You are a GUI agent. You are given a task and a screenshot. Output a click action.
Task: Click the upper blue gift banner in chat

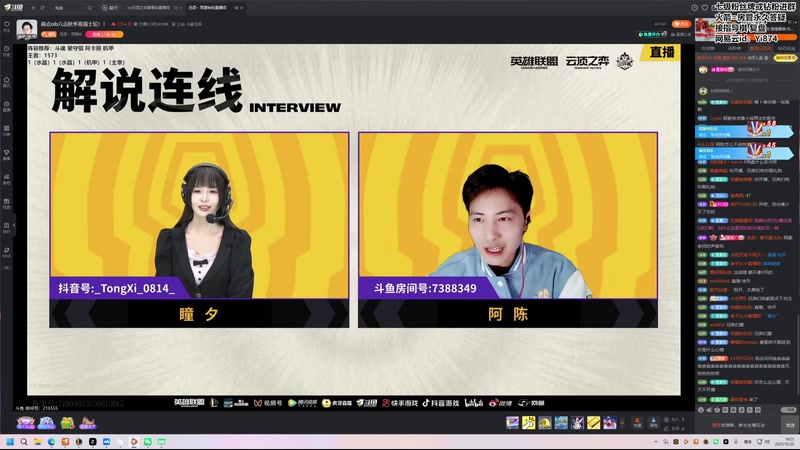click(x=744, y=132)
